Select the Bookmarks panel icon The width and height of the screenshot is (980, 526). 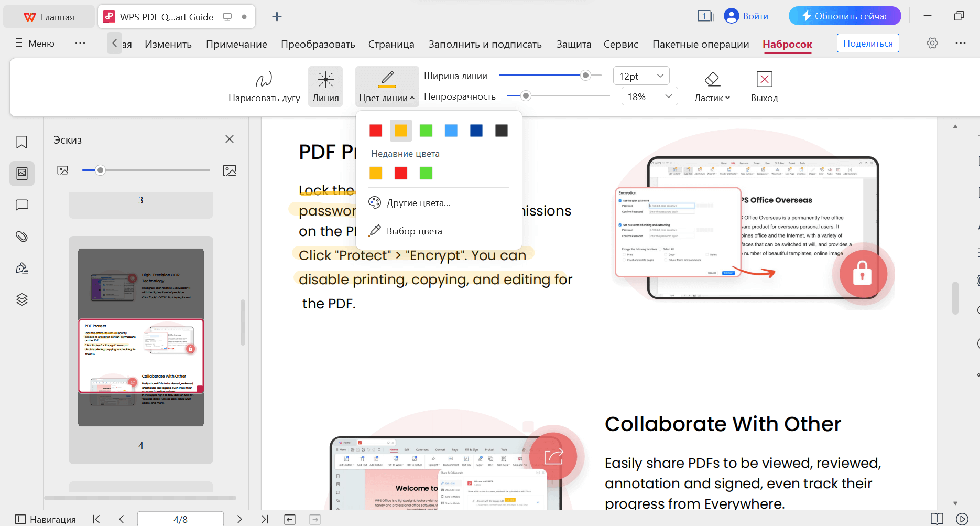click(21, 142)
